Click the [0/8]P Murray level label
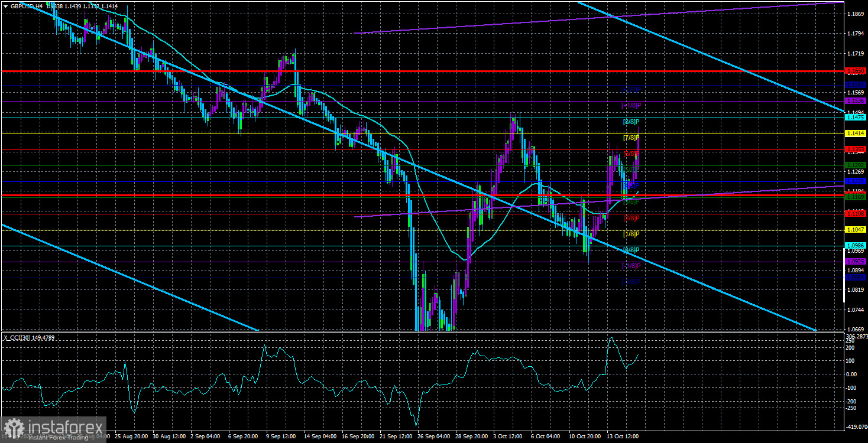The height and width of the screenshot is (443, 868). coord(631,250)
